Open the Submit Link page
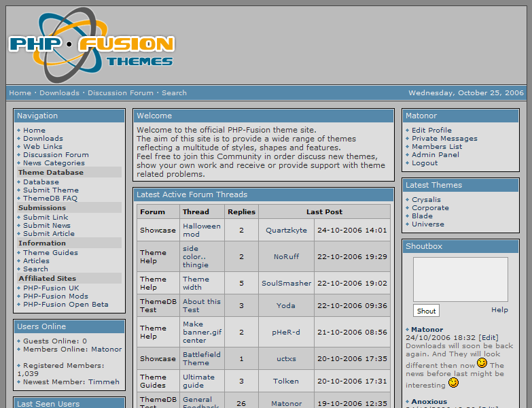The height and width of the screenshot is (408, 532). 46,217
